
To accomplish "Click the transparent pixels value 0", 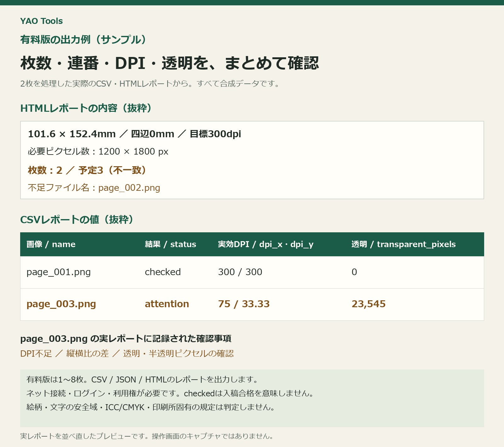I will [x=354, y=272].
